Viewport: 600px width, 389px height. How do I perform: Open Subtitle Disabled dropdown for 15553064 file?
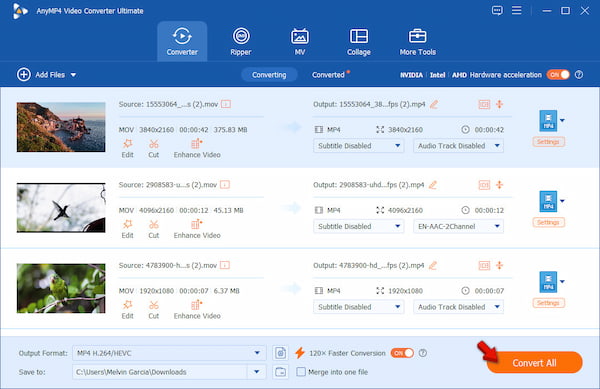(359, 146)
